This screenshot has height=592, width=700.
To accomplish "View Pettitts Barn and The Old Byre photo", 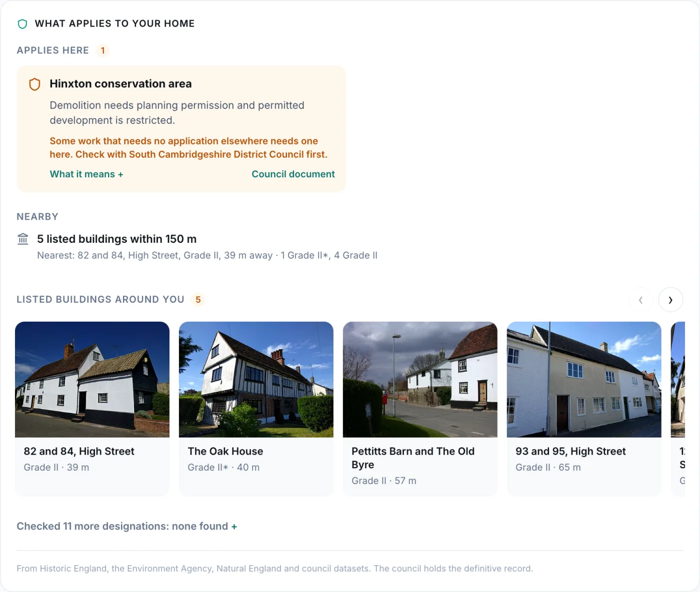I will click(420, 380).
